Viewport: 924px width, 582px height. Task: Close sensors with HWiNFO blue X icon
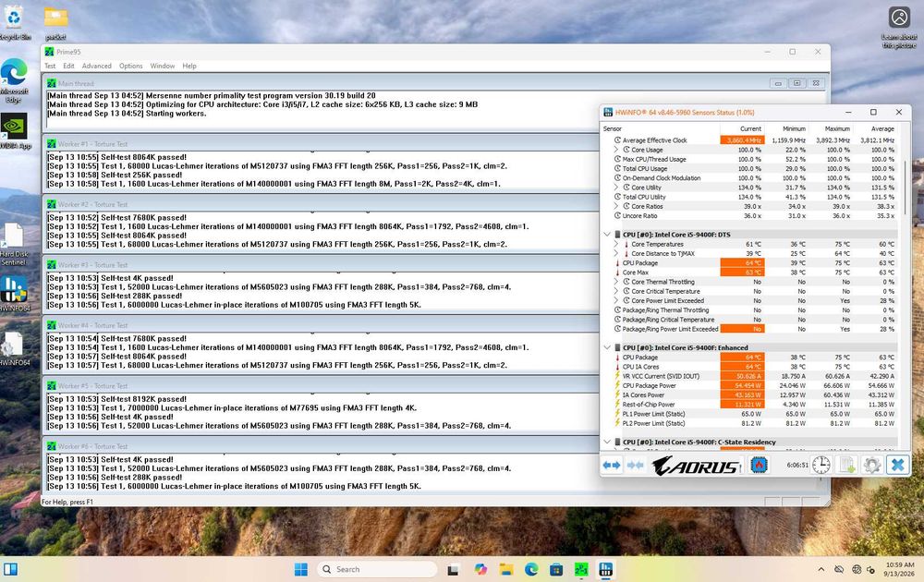click(897, 465)
